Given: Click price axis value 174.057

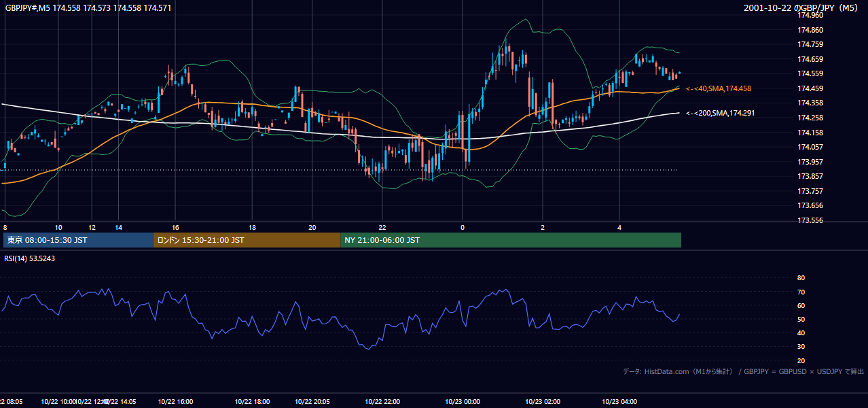Looking at the screenshot, I should click(x=810, y=147).
